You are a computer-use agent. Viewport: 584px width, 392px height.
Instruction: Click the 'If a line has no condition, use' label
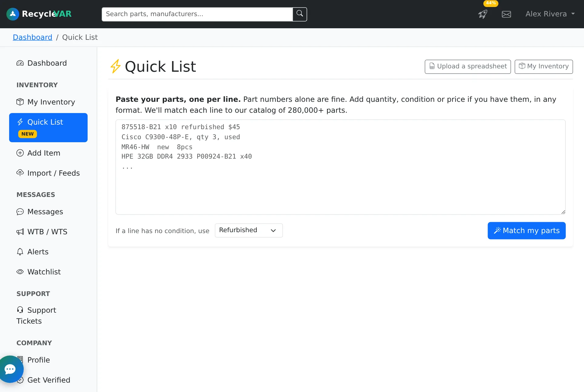coord(162,231)
